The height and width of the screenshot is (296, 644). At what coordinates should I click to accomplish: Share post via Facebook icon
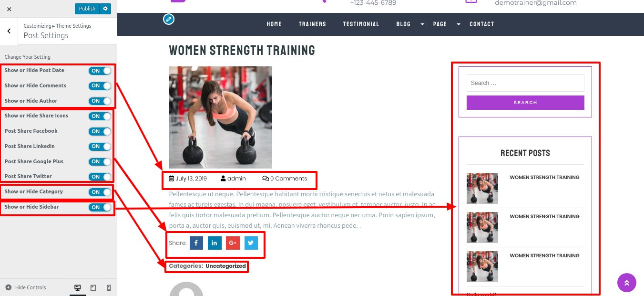click(x=196, y=243)
